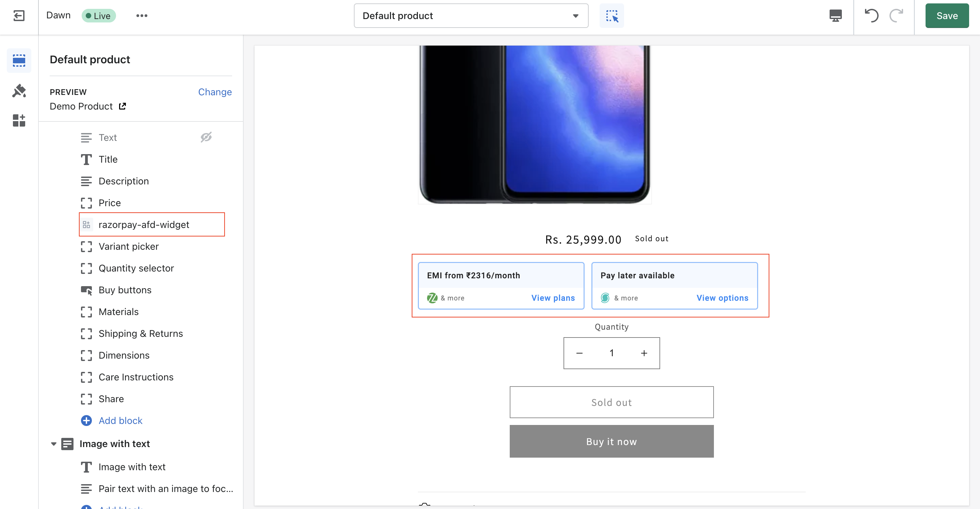The width and height of the screenshot is (980, 509).
Task: Open Demo Product via external link icon
Action: pos(122,106)
